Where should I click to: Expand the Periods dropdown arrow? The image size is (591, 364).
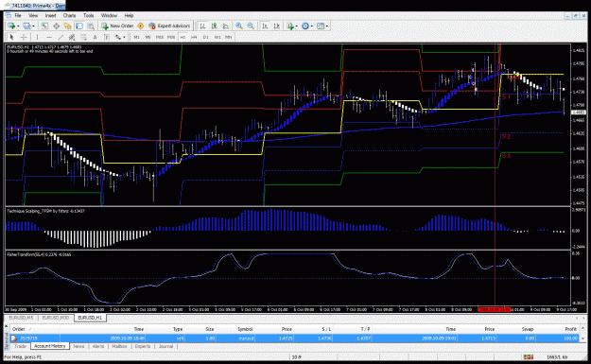[x=312, y=26]
